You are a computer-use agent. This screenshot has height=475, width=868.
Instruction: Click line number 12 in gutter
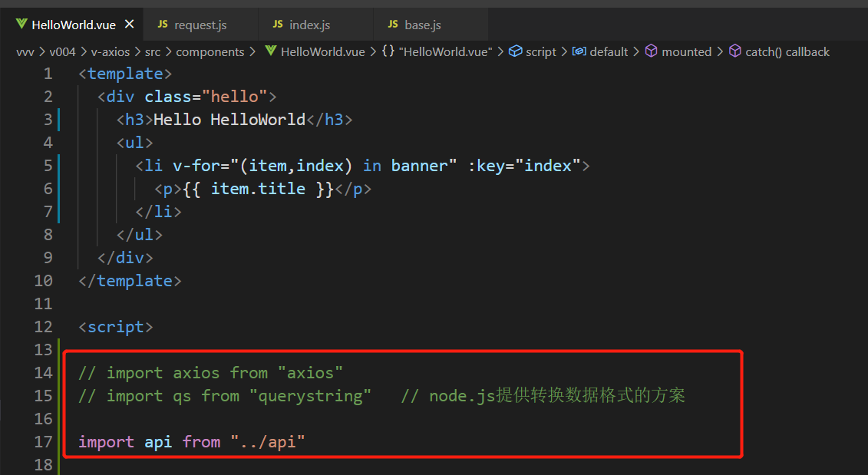click(43, 327)
